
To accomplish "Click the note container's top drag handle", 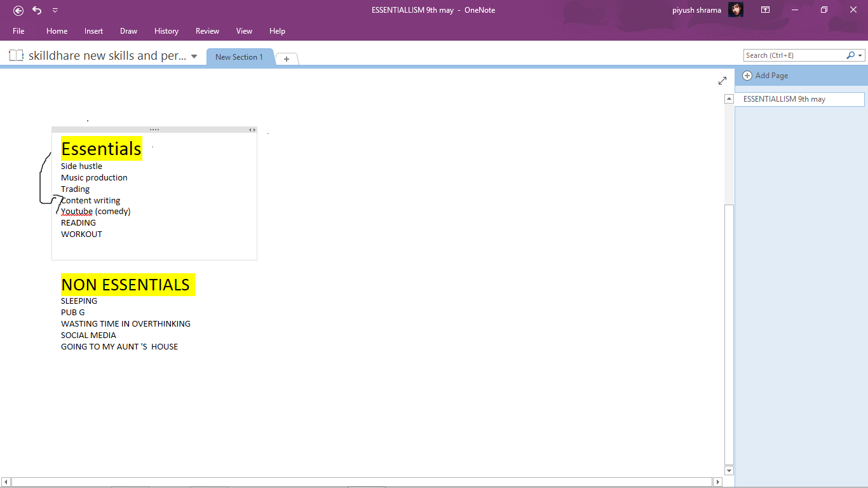I will pos(154,130).
